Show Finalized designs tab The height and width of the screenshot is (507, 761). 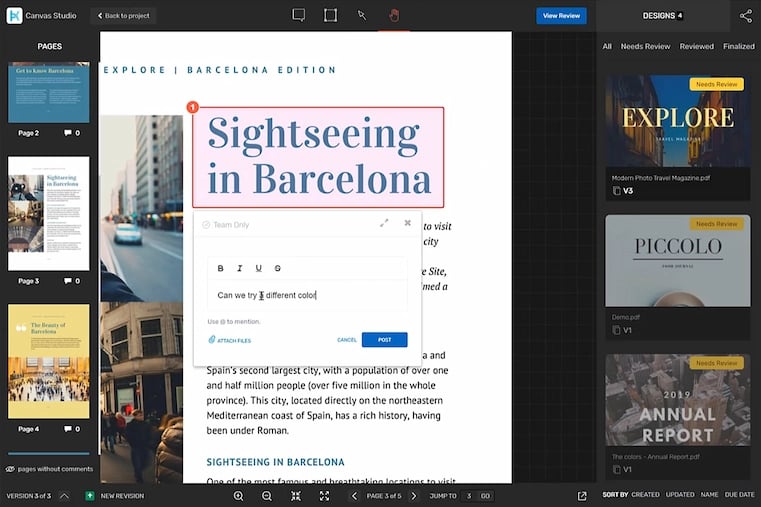coord(739,46)
